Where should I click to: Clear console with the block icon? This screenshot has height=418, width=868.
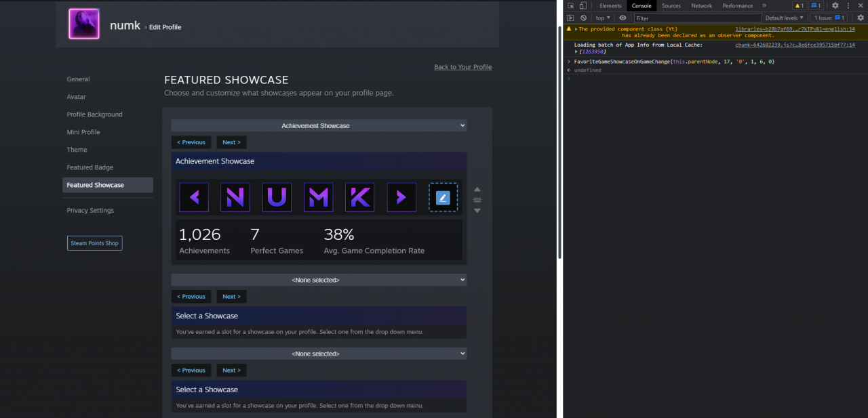click(583, 18)
